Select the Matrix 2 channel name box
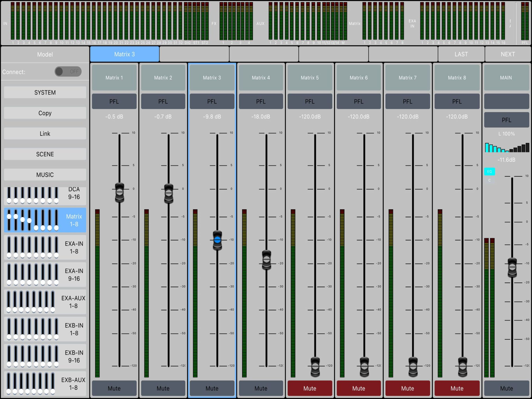The image size is (532, 399). coord(163,78)
